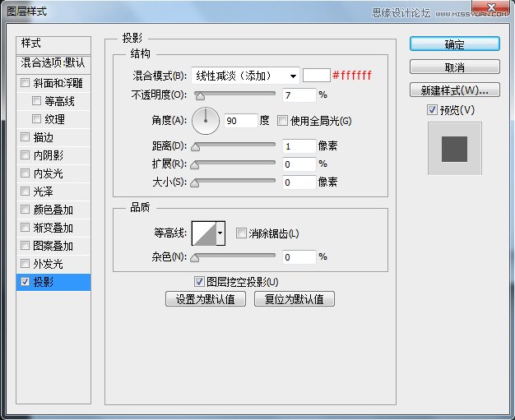
Task: Click the 不透明度 slider handle
Action: pos(200,96)
